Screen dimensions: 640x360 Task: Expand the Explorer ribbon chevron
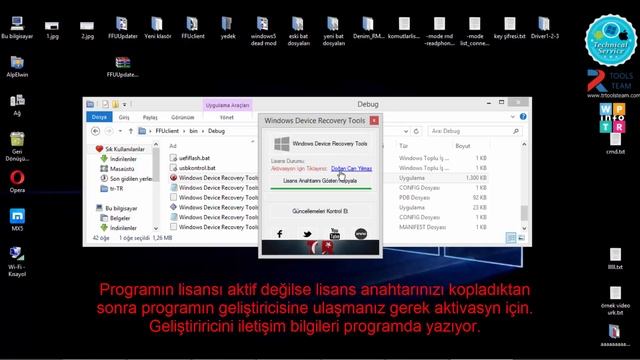coord(513,117)
